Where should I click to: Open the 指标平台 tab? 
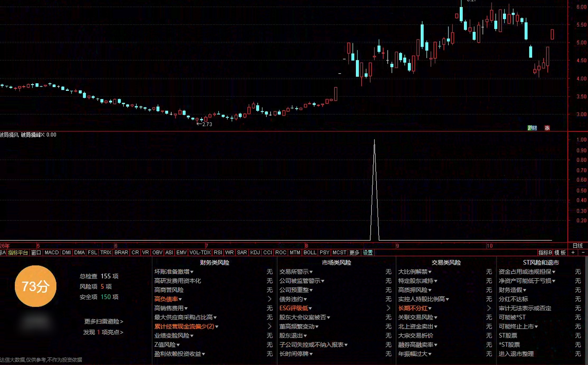18,252
